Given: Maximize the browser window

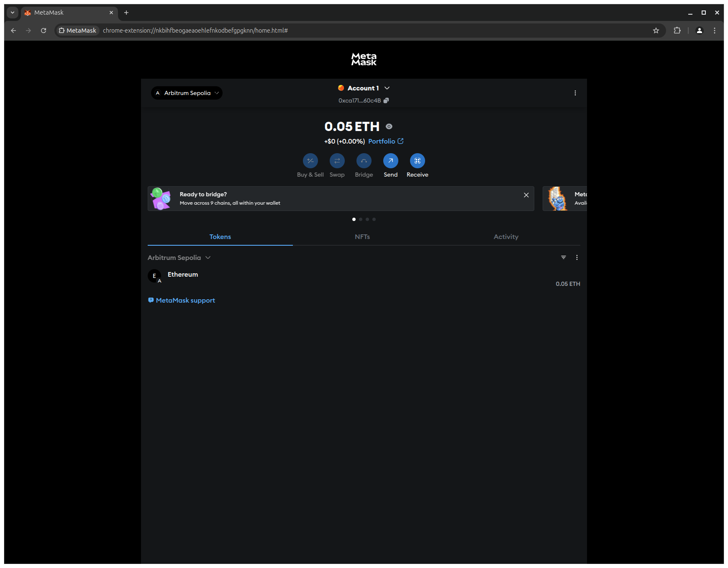Looking at the screenshot, I should click(704, 13).
